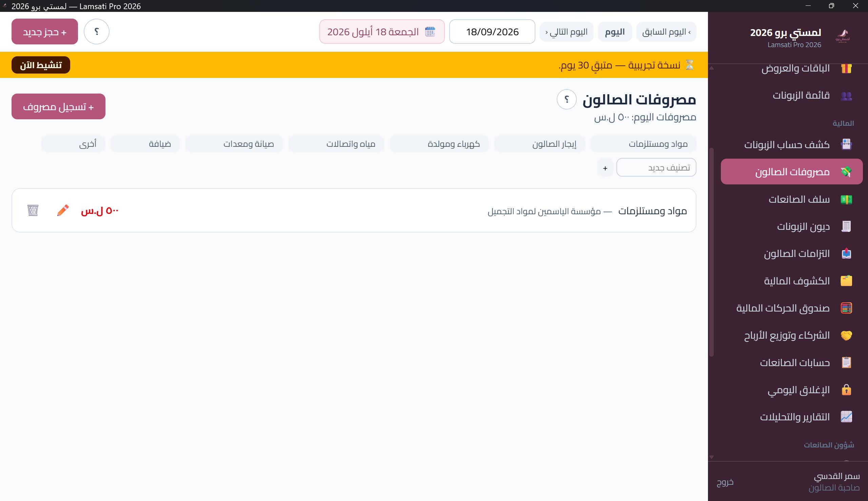The height and width of the screenshot is (501, 868).
Task: Click the clipboard icon for حسابات الصانعات
Action: (x=846, y=362)
